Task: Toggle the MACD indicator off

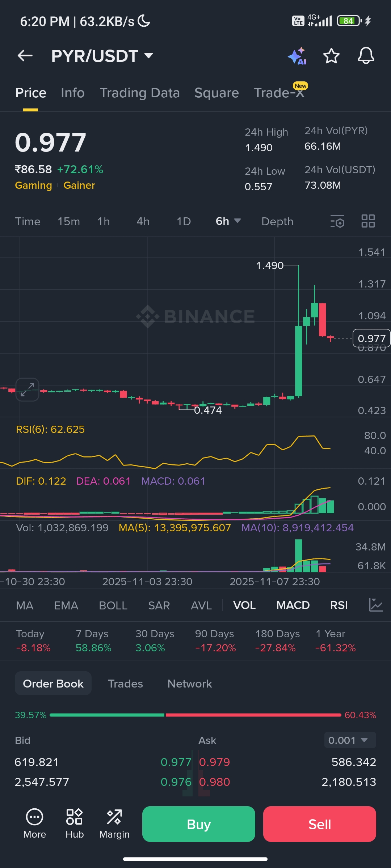Action: coord(293,605)
